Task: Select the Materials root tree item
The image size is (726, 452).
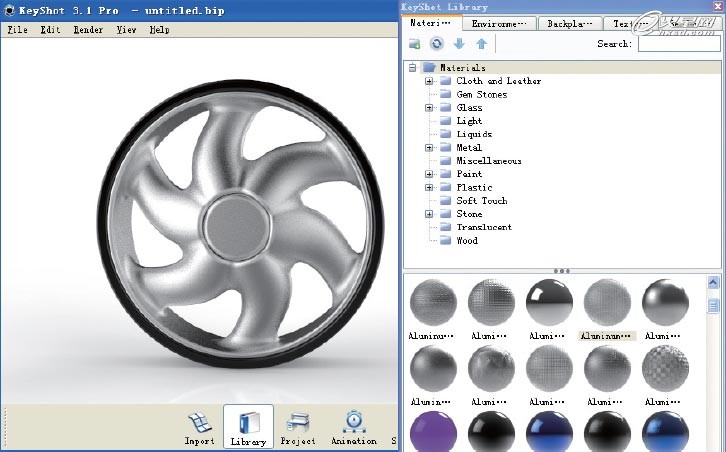Action: pos(462,68)
